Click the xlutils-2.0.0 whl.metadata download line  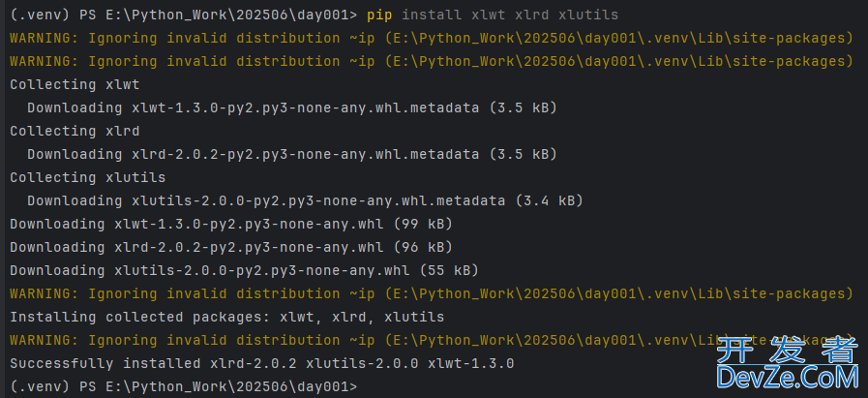click(x=304, y=200)
